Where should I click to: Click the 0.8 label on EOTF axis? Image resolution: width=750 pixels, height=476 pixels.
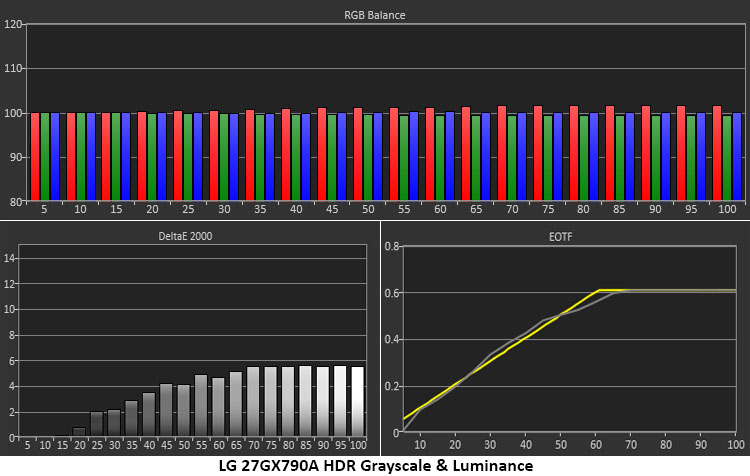392,246
